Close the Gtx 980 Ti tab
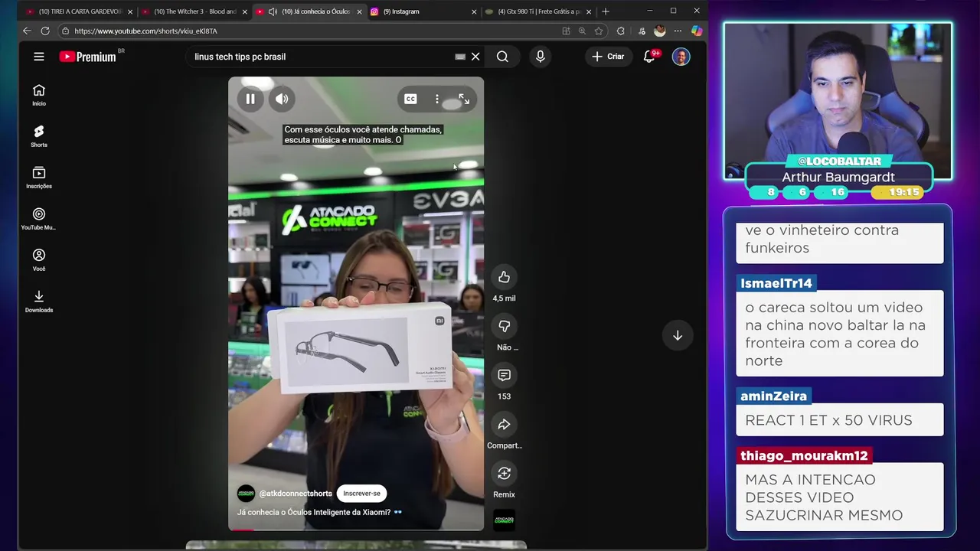The height and width of the screenshot is (551, 980). [x=589, y=11]
